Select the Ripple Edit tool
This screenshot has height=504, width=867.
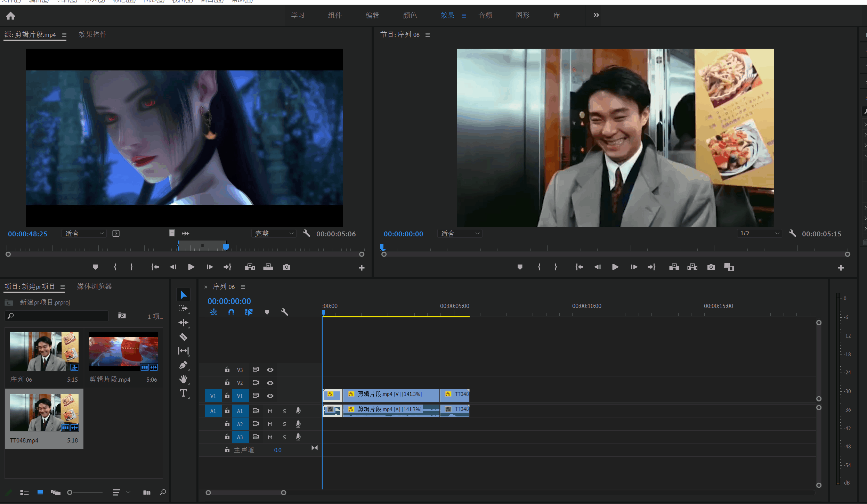183,323
